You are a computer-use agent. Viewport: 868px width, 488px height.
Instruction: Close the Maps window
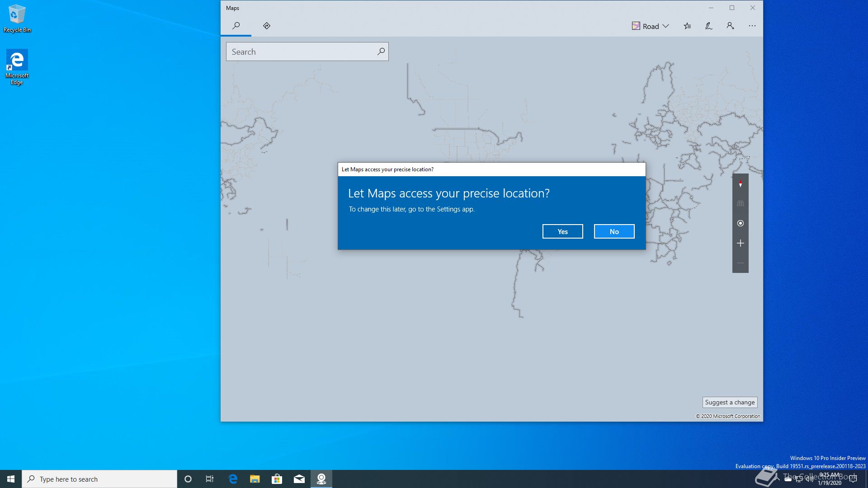point(753,8)
